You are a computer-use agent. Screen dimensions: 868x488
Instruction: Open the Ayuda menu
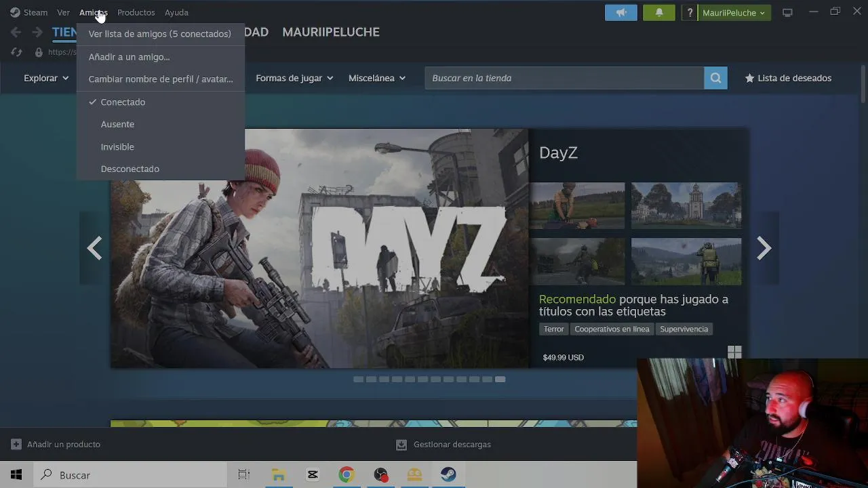176,12
